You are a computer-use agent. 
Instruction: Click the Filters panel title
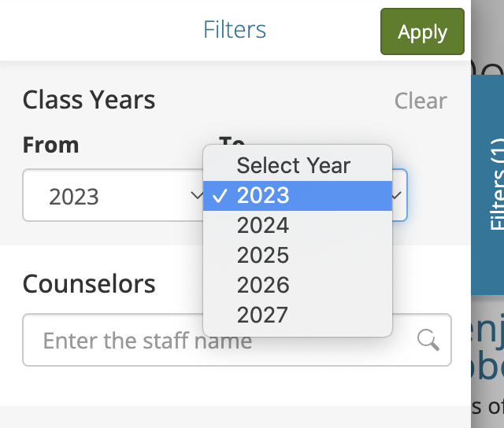coord(235,30)
